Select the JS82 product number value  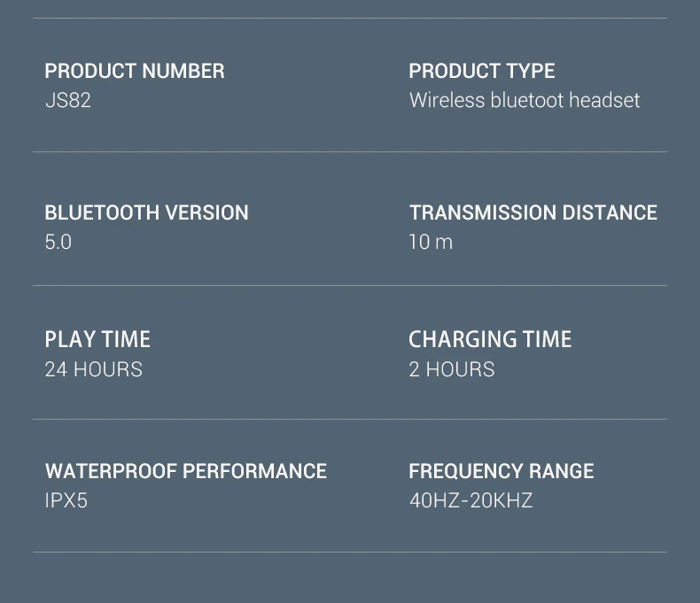point(68,100)
